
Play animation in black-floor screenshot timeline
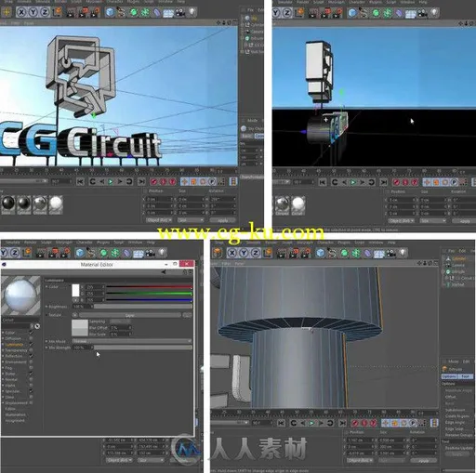coord(352,182)
